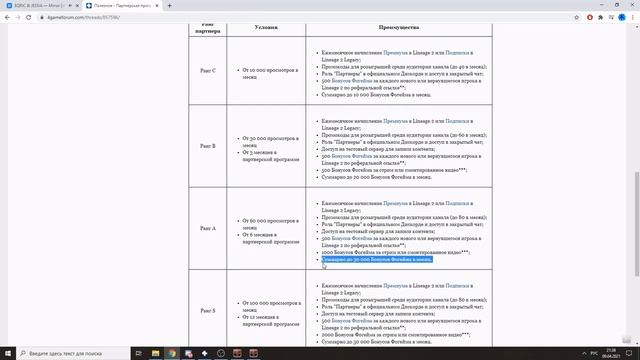640x360 pixels.
Task: Click the От 30 000 просмотров condition
Action: [270, 142]
